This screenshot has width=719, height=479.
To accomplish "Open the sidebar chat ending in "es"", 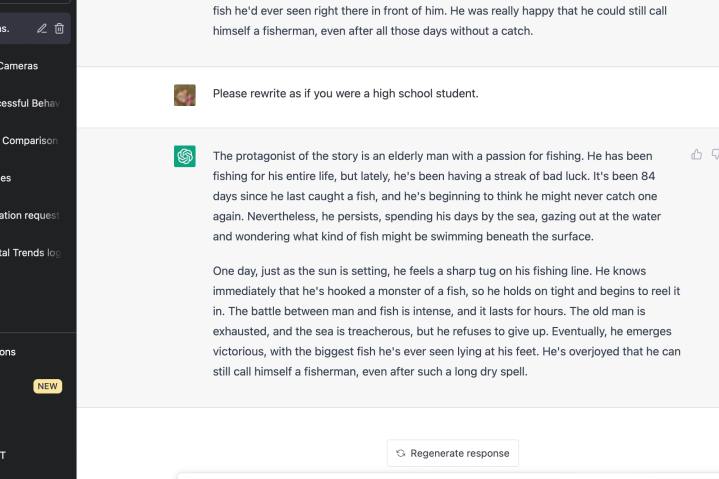I will click(x=8, y=178).
